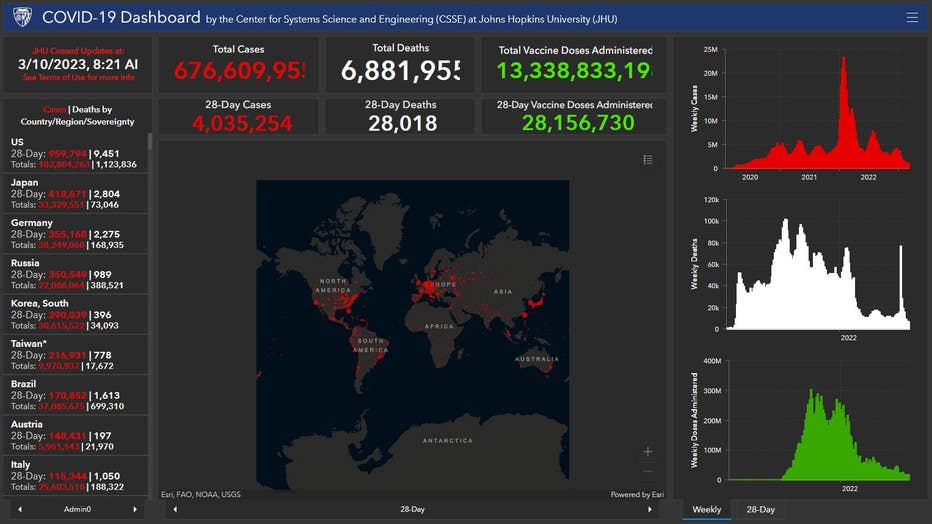Click the Johns Hopkins shield logo
Viewport: 932px width, 524px height.
pyautogui.click(x=22, y=17)
